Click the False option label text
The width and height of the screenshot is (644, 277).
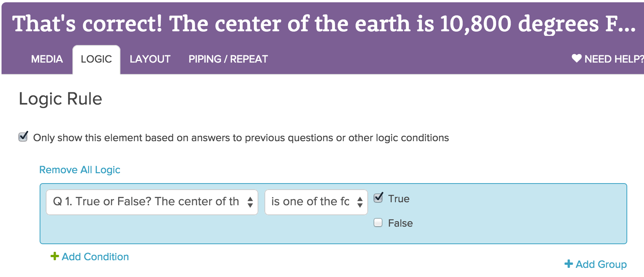click(x=400, y=223)
